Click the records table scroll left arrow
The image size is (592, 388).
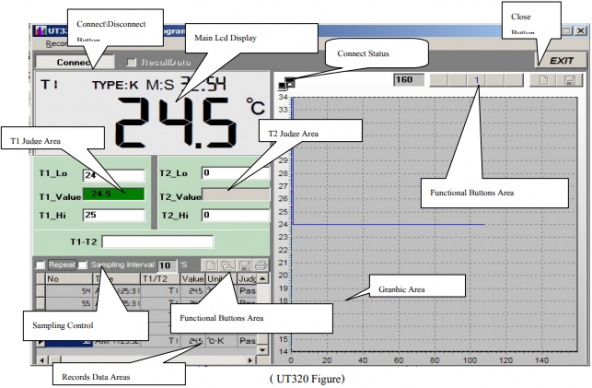tap(42, 360)
